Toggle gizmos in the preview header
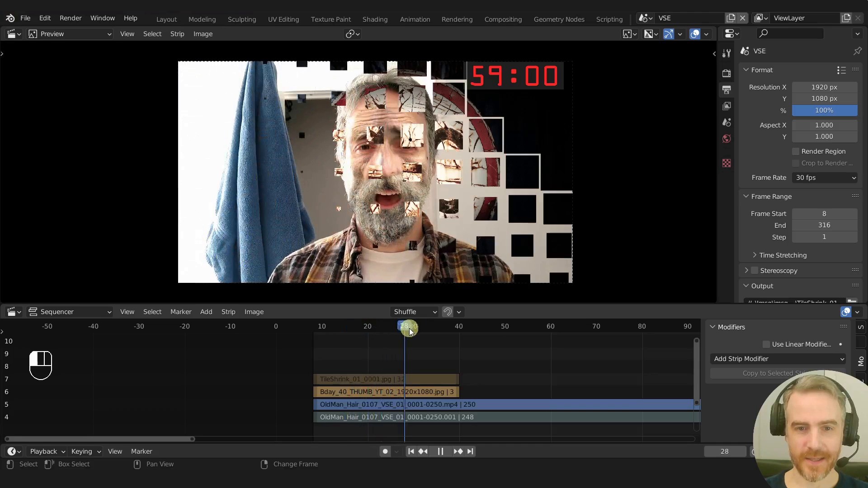The height and width of the screenshot is (488, 868). tap(669, 34)
